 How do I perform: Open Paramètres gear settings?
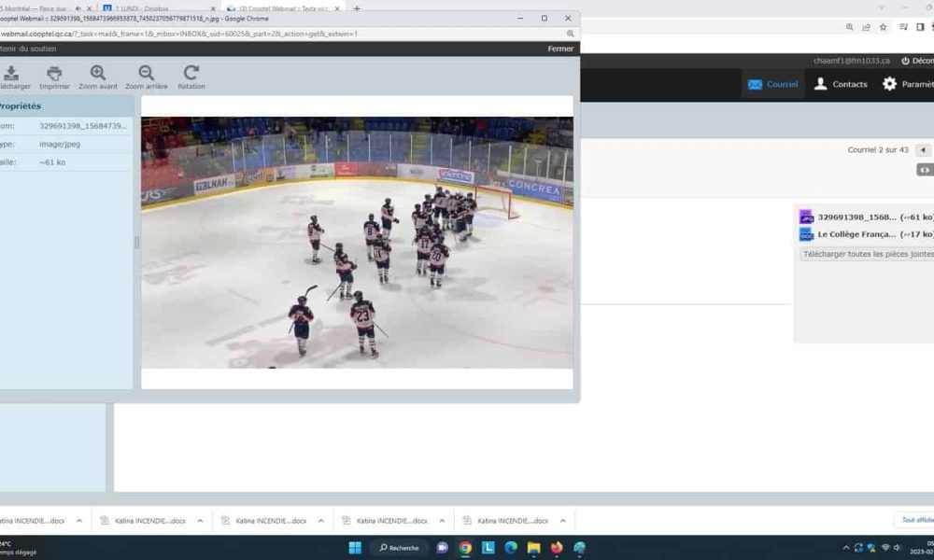pos(906,84)
